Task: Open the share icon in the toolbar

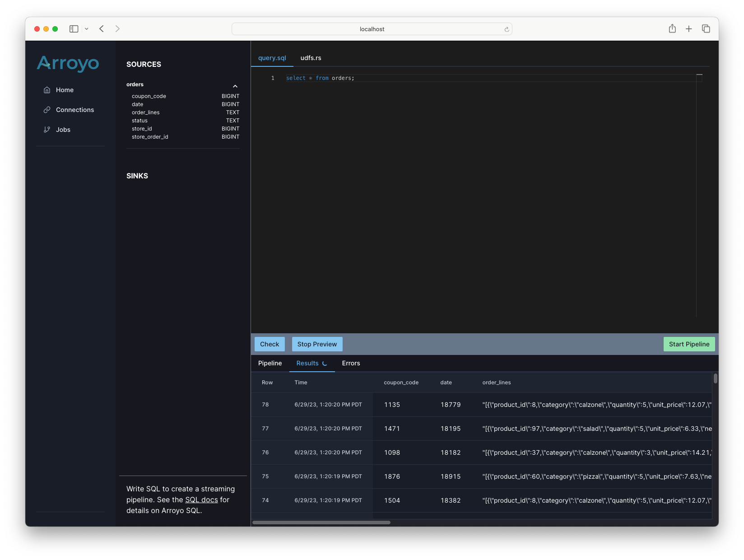Action: 672,28
